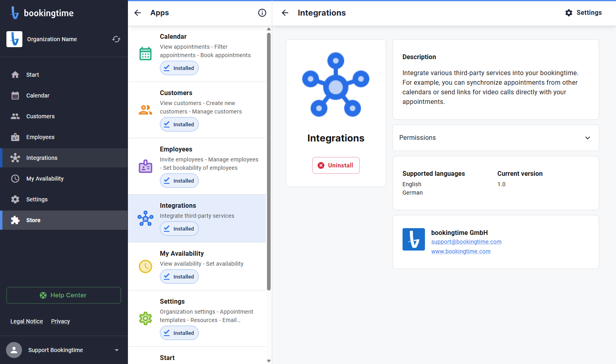Open the Start home page in sidebar
The height and width of the screenshot is (364, 616).
click(x=64, y=75)
